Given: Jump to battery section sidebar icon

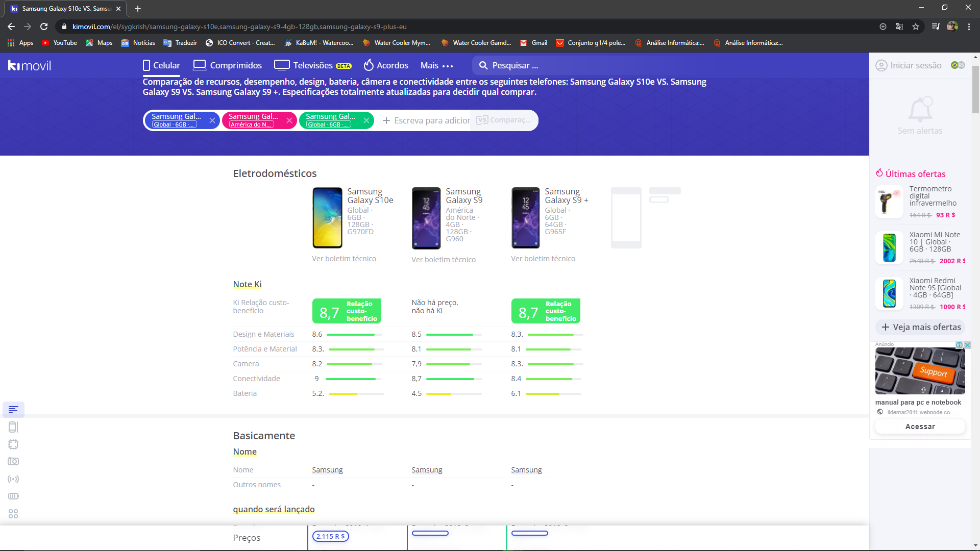Looking at the screenshot, I should click(13, 496).
